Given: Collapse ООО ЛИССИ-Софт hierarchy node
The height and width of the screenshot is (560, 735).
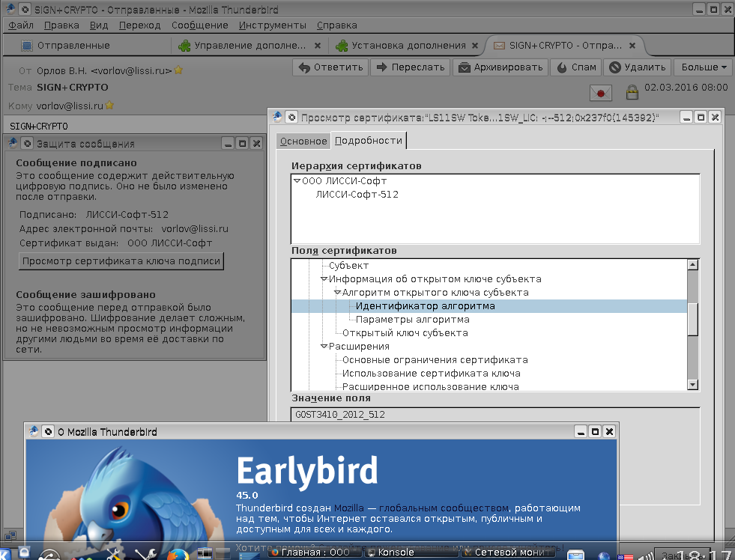Looking at the screenshot, I should click(297, 180).
